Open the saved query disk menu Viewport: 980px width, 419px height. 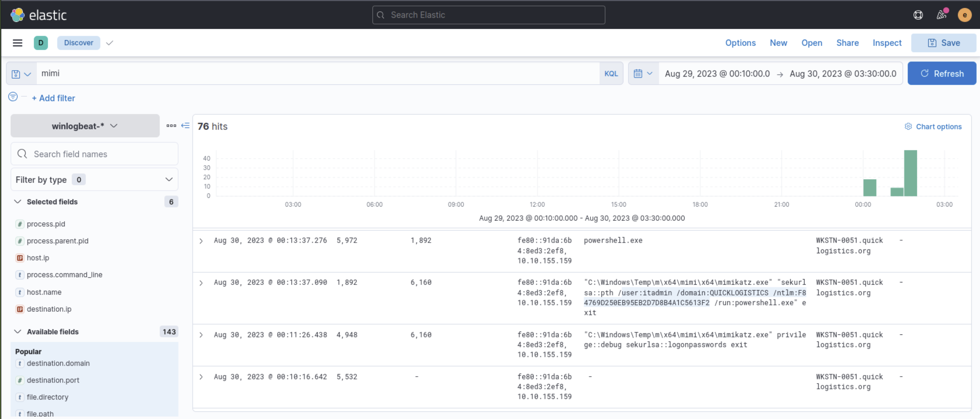coord(21,74)
